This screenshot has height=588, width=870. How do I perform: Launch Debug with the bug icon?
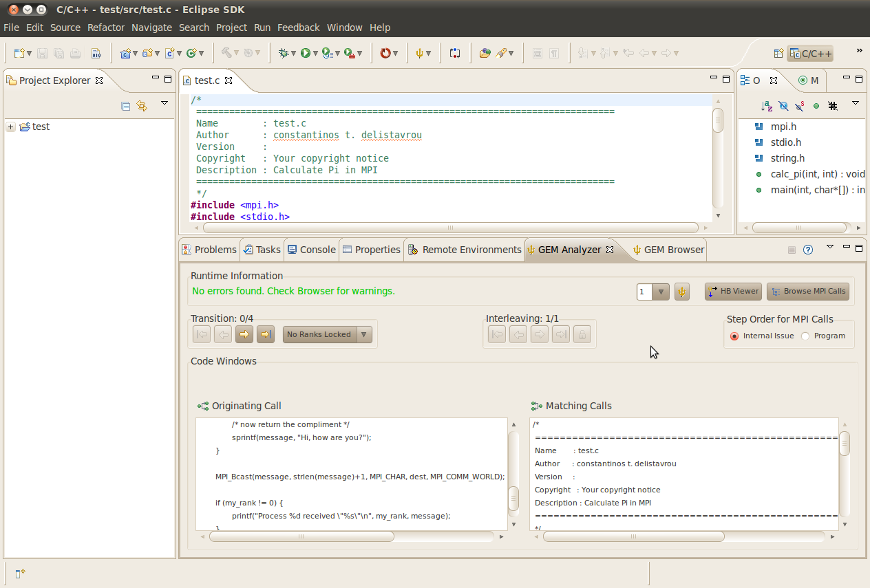pyautogui.click(x=283, y=53)
